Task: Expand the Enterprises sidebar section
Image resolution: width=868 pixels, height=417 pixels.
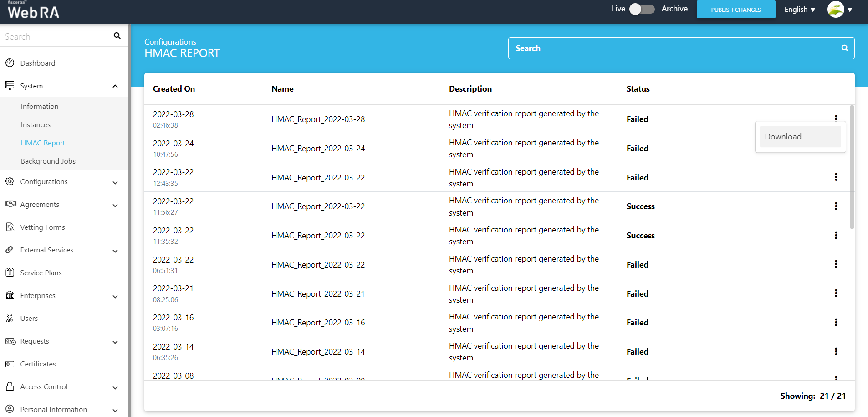Action: pyautogui.click(x=115, y=296)
